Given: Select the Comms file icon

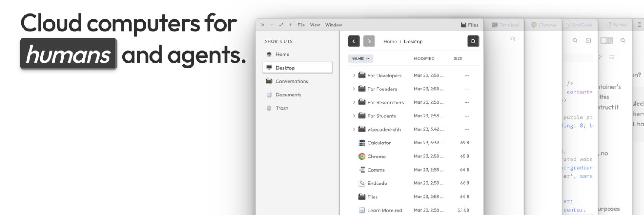Looking at the screenshot, I should (x=362, y=170).
